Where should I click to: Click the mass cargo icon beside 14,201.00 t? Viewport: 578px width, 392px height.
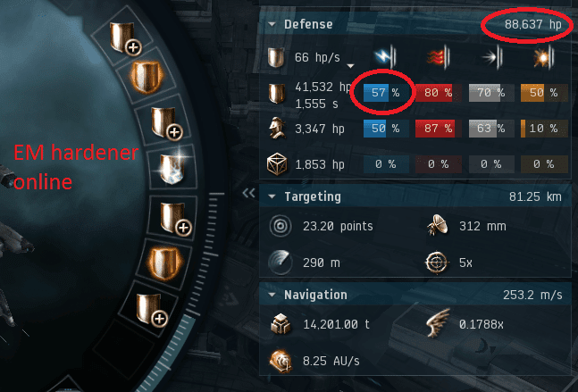point(281,324)
